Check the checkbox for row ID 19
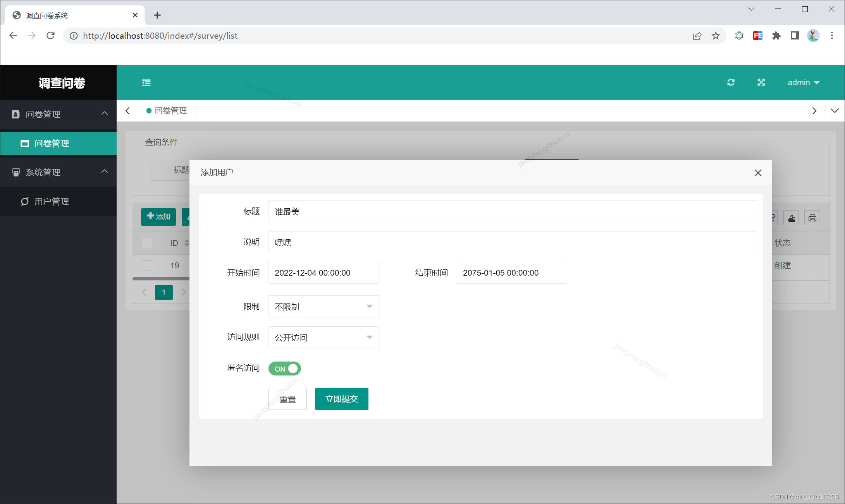The image size is (845, 504). coord(147,266)
